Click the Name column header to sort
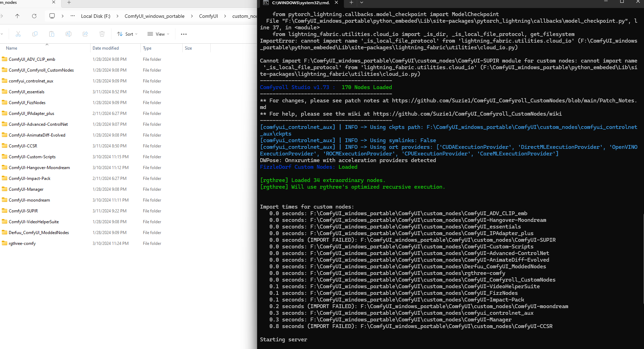This screenshot has height=349, width=644. pos(11,48)
